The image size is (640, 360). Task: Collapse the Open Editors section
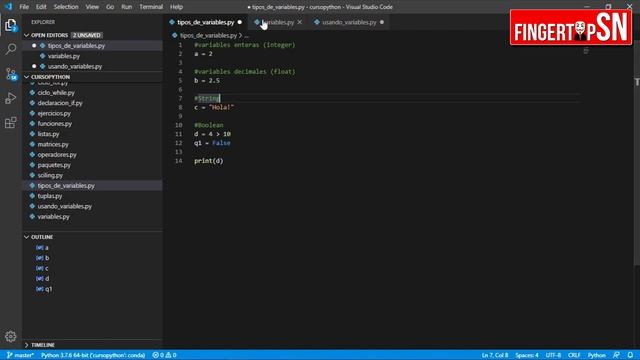tap(27, 35)
